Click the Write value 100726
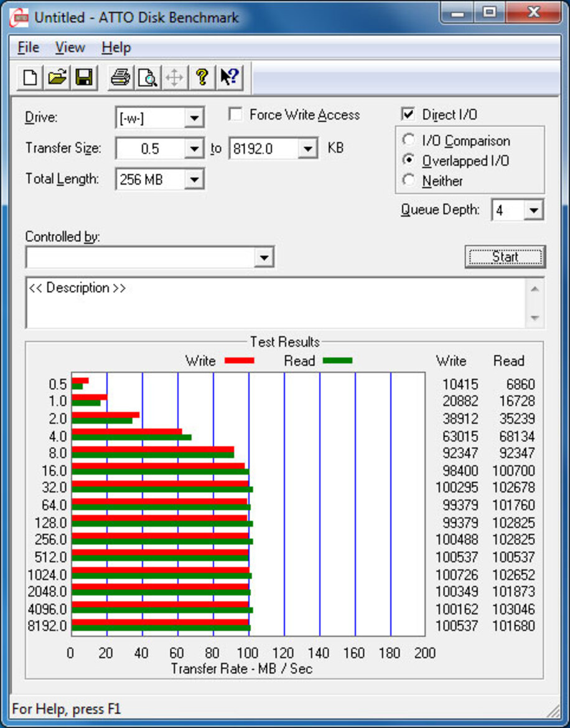Viewport: 570px width, 728px height. (x=457, y=575)
